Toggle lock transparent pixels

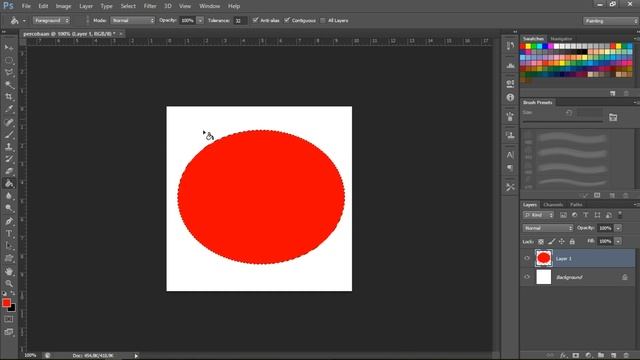pyautogui.click(x=541, y=242)
